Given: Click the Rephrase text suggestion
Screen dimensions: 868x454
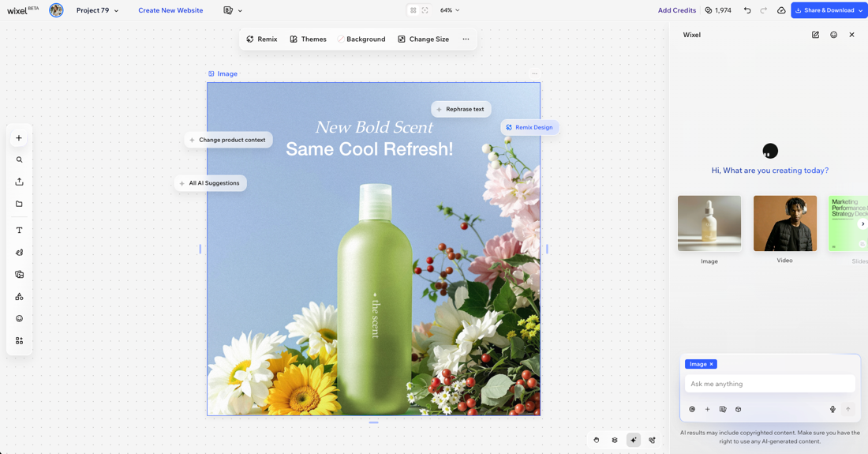Looking at the screenshot, I should click(x=461, y=109).
